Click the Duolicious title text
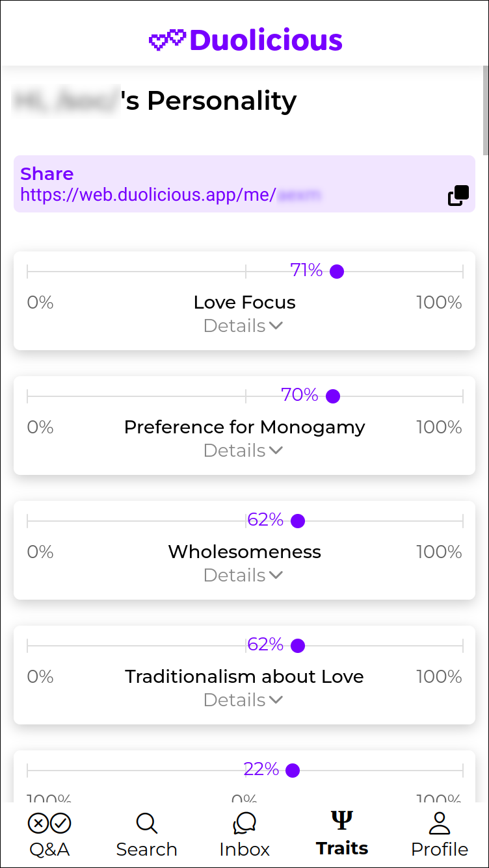 pyautogui.click(x=266, y=40)
